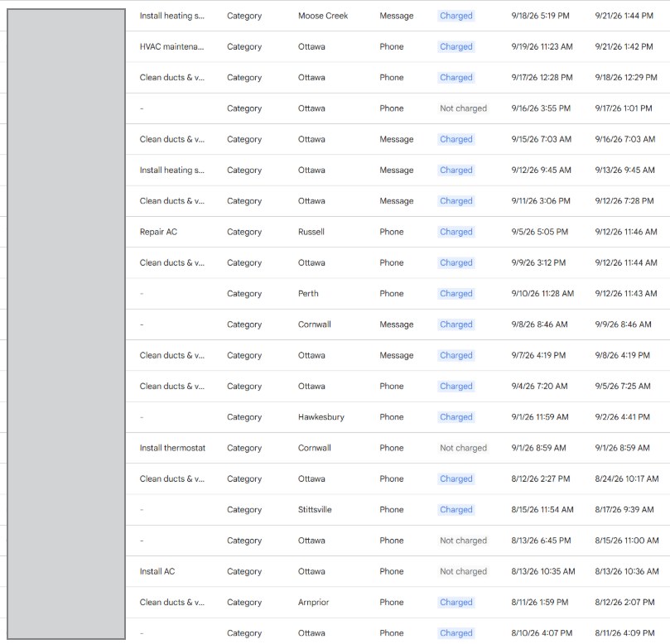The width and height of the screenshot is (670, 644).
Task: Select the Repair AC job type
Action: pyautogui.click(x=158, y=232)
